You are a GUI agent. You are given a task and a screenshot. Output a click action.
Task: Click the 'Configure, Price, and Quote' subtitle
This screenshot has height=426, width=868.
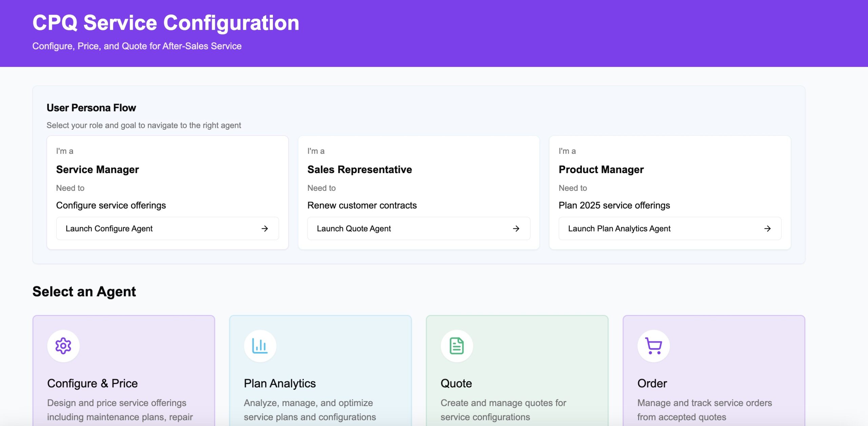137,46
